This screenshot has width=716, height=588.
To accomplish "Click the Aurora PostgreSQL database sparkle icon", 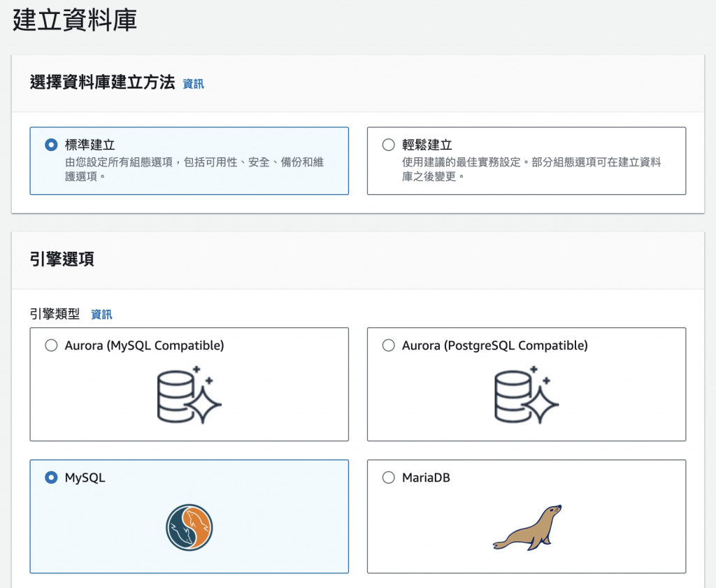I will [x=527, y=395].
